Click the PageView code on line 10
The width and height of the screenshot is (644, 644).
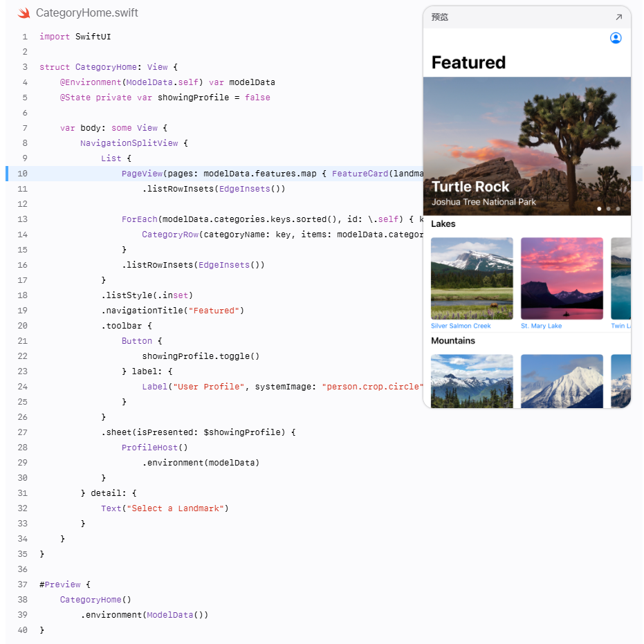coord(273,174)
